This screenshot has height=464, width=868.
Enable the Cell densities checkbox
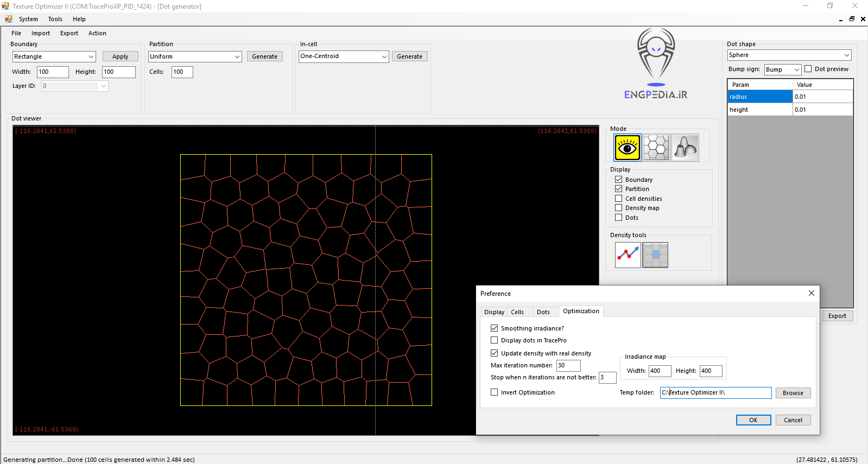click(618, 199)
